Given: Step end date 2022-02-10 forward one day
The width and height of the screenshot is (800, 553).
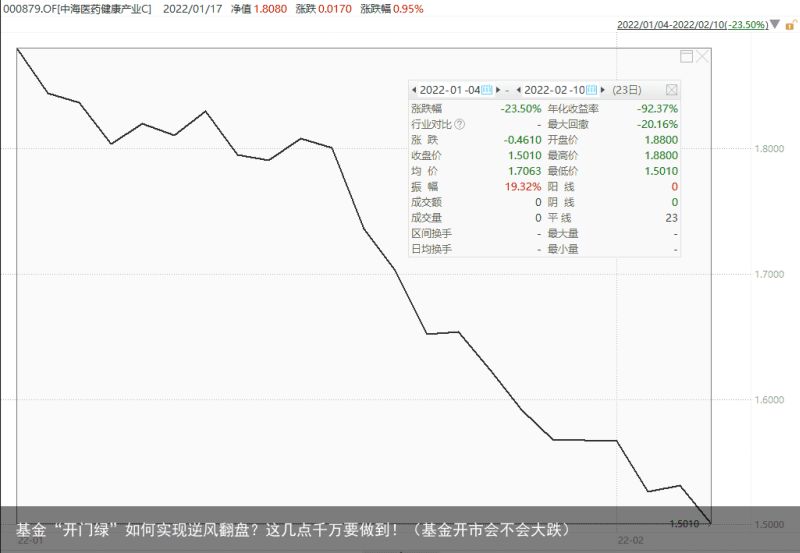Looking at the screenshot, I should pyautogui.click(x=603, y=90).
